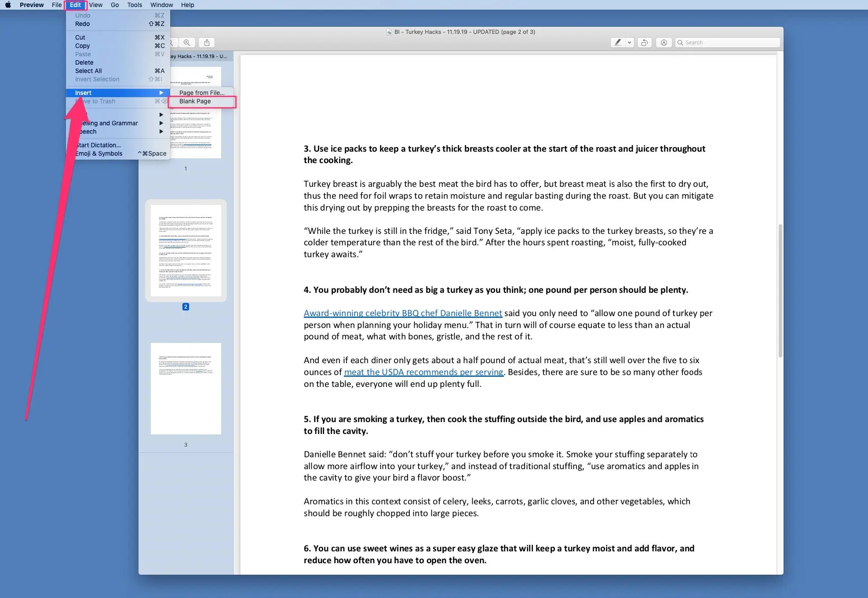Choose Blank Page from Insert submenu
This screenshot has width=868, height=598.
[195, 101]
